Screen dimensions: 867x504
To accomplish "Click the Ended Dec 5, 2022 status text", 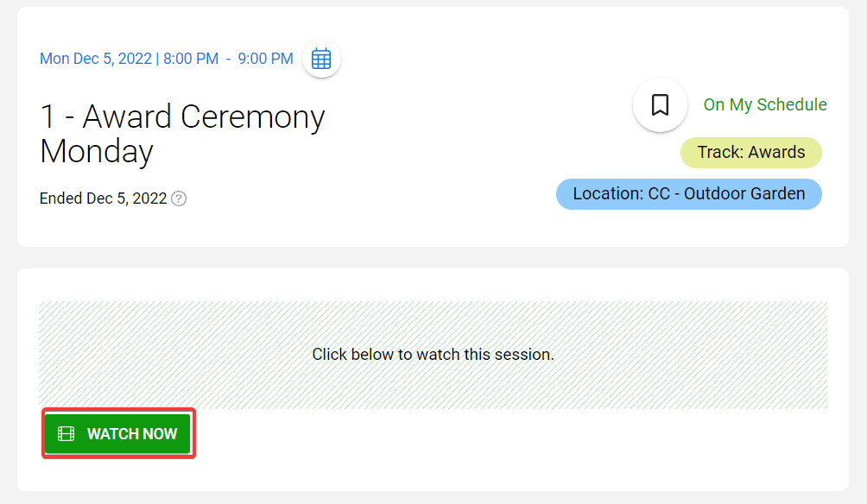I will click(104, 198).
